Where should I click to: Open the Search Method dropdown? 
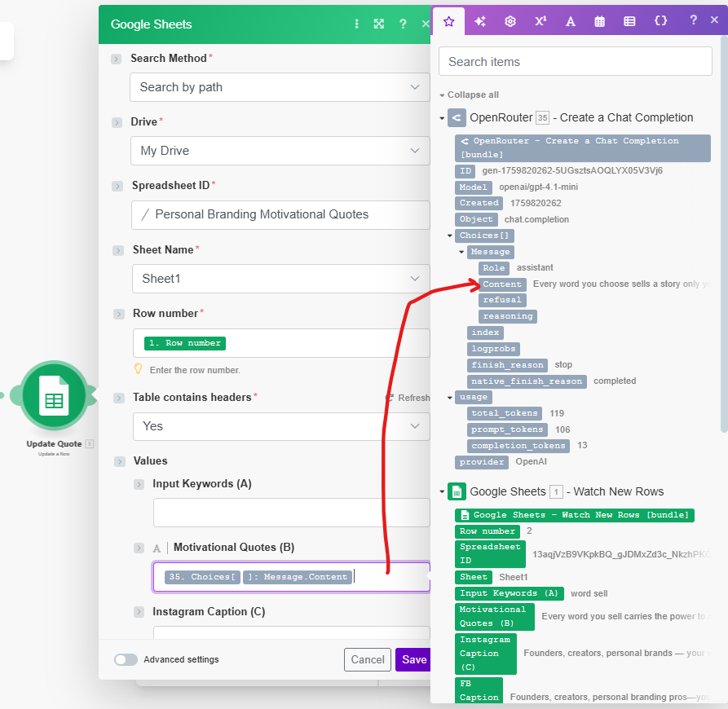point(280,87)
